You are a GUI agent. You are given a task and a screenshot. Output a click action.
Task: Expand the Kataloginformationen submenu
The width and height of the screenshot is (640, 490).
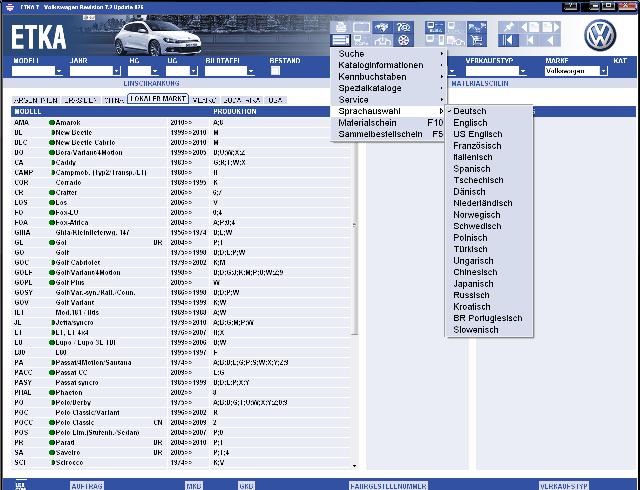click(x=389, y=65)
